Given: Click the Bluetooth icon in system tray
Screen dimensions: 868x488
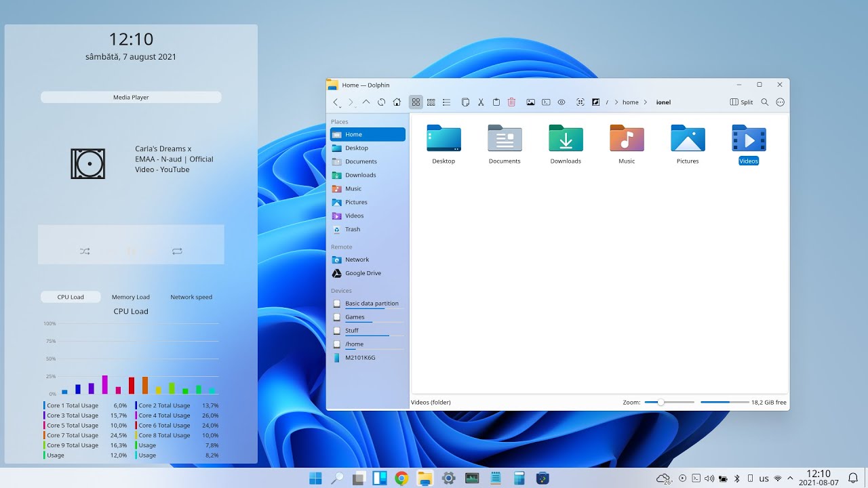Looking at the screenshot, I should tap(737, 479).
